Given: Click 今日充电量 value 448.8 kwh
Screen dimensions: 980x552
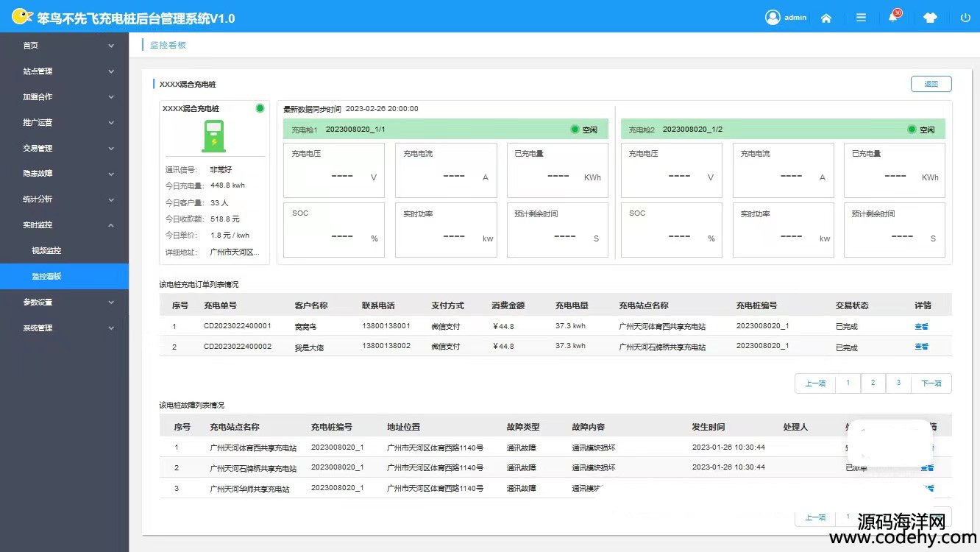Looking at the screenshot, I should pyautogui.click(x=227, y=185).
